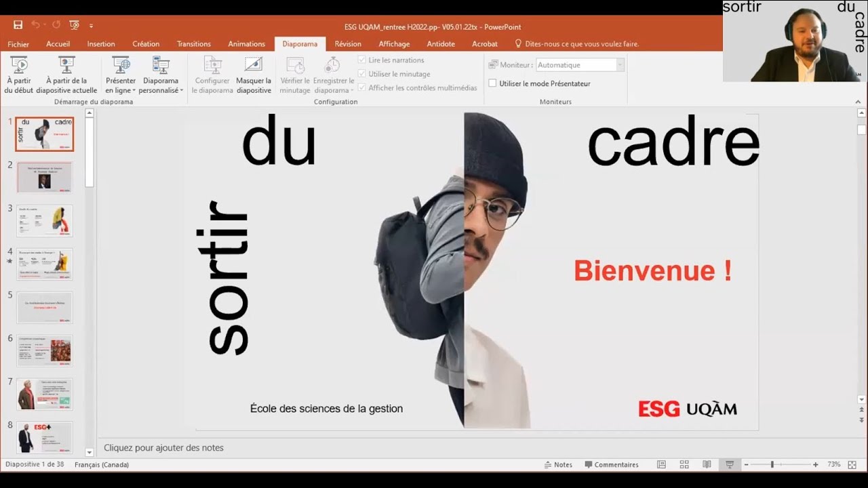The width and height of the screenshot is (868, 488).
Task: Click the slide panel scroll-up arrow
Action: pos(90,115)
